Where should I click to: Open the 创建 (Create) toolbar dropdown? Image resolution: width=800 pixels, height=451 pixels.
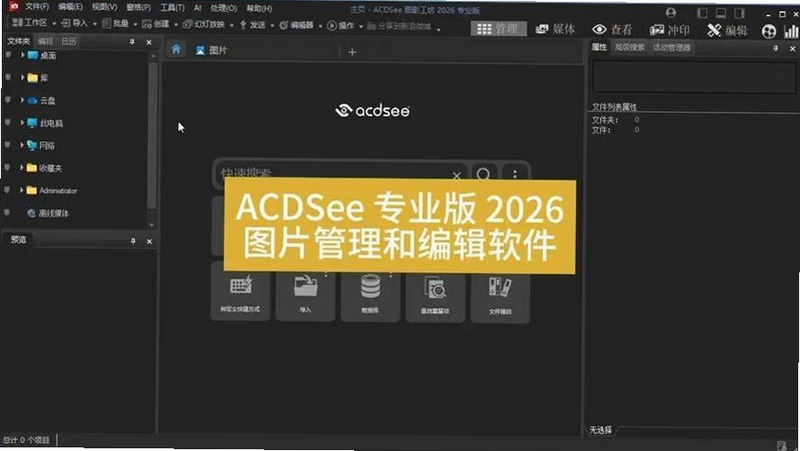click(x=160, y=24)
